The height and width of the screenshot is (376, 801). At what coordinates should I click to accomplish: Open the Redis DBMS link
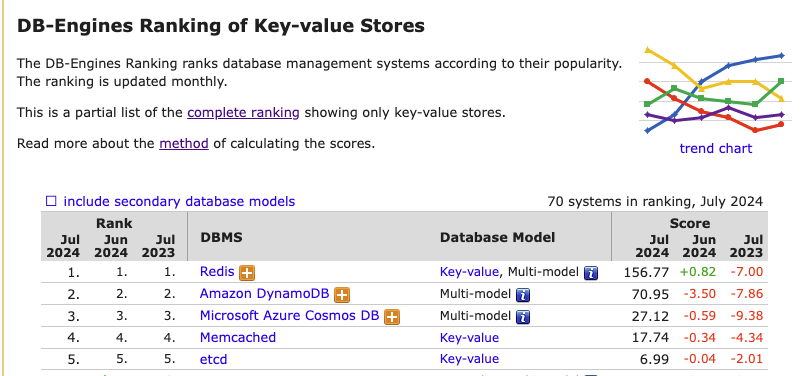click(x=217, y=272)
